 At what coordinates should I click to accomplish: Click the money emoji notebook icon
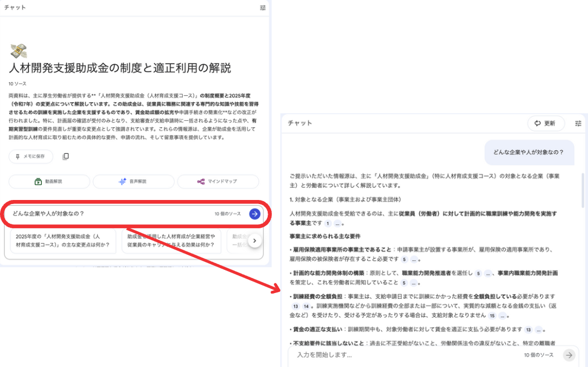(19, 51)
